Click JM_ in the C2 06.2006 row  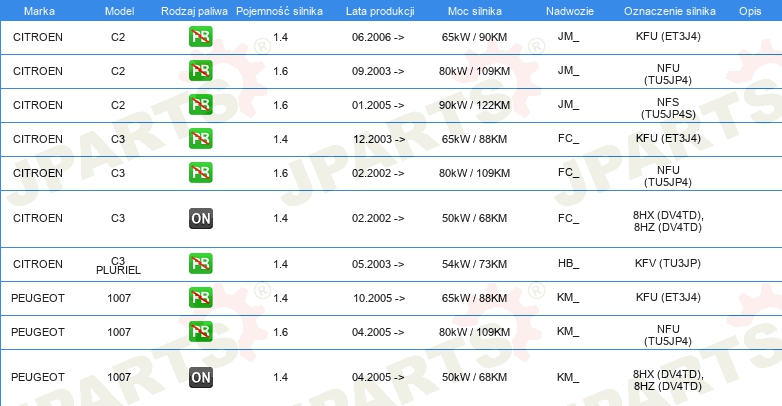pos(569,36)
